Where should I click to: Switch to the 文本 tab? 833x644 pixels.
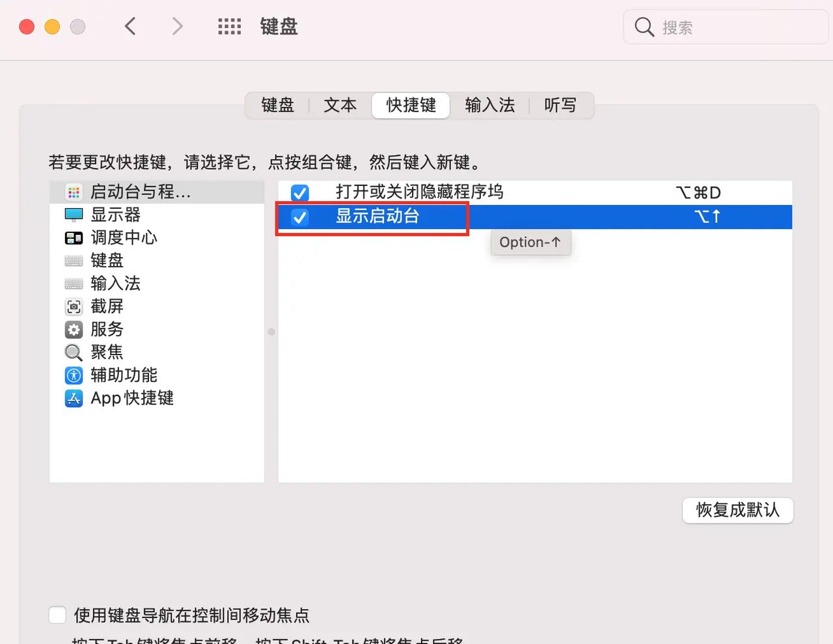tap(339, 105)
